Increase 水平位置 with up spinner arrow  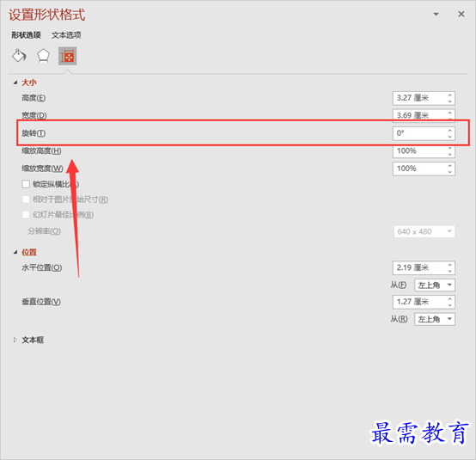click(450, 265)
